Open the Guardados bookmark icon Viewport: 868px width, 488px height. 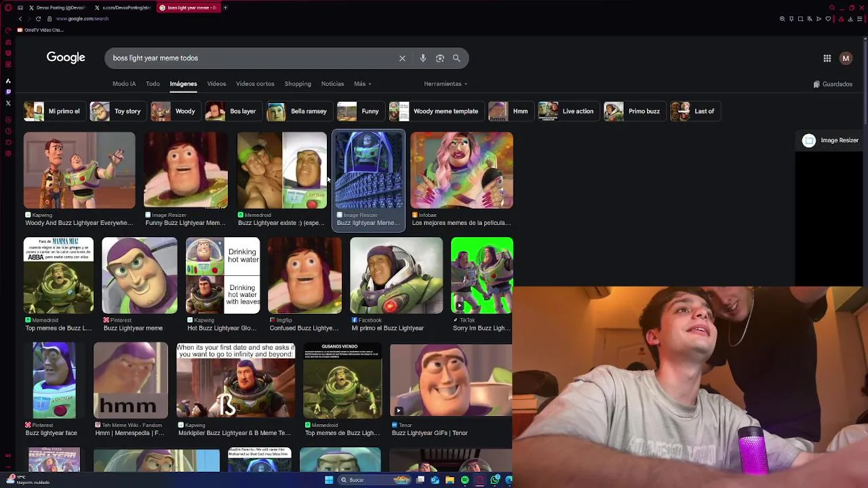click(x=816, y=84)
